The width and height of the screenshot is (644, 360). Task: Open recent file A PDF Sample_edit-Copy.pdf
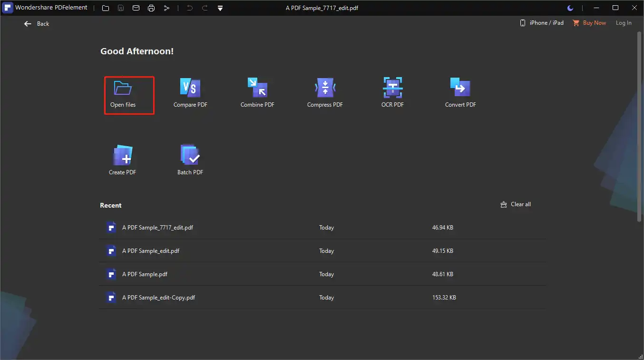pos(322,297)
